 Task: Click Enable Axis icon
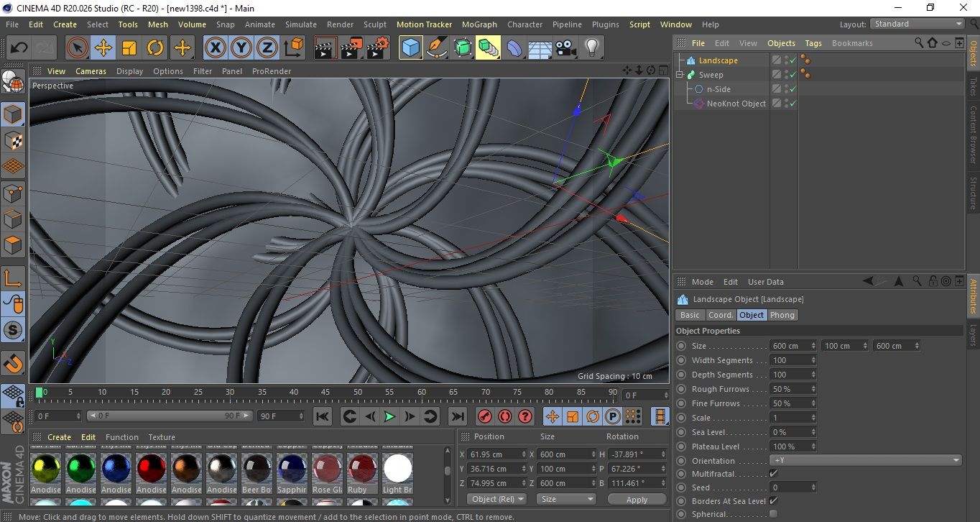13,278
